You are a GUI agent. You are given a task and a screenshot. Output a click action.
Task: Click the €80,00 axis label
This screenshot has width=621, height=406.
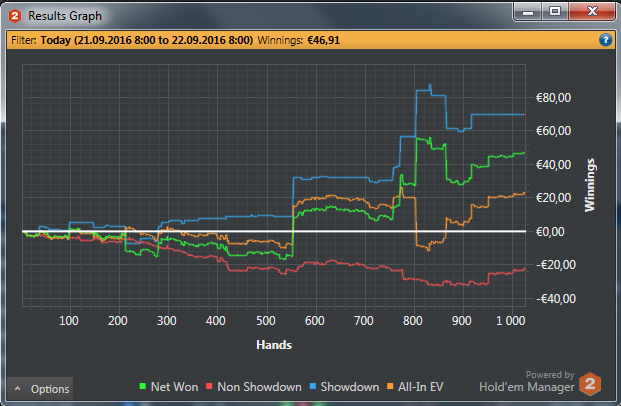tap(553, 98)
